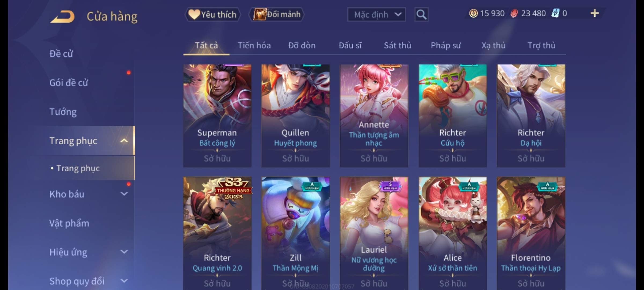
Task: Open Gói đề cử in sidebar
Action: coord(69,83)
